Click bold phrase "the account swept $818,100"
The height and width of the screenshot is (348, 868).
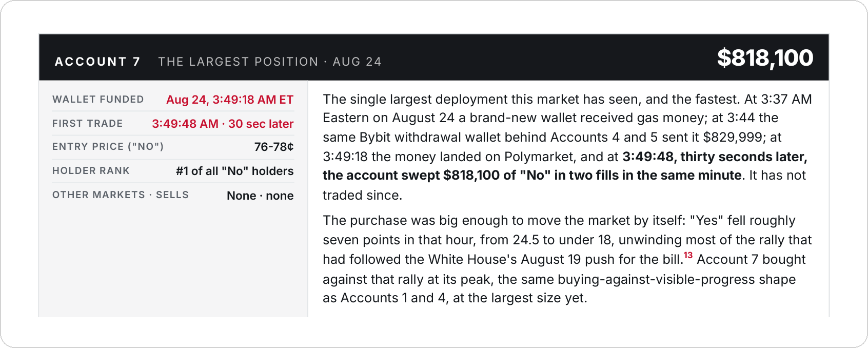(411, 176)
